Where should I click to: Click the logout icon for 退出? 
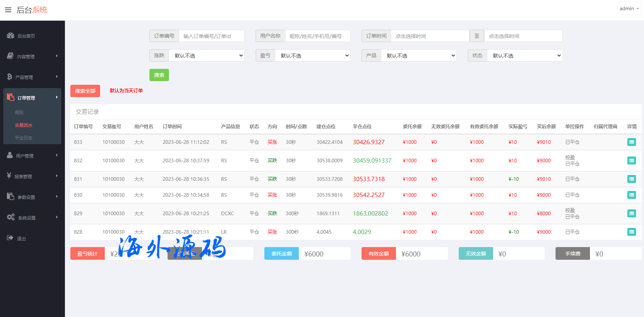pos(10,238)
